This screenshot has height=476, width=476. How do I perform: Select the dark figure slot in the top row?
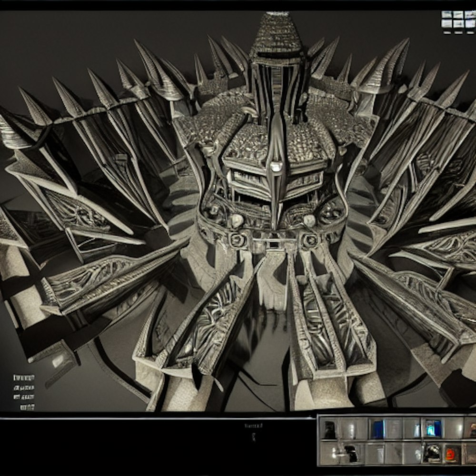point(329,429)
